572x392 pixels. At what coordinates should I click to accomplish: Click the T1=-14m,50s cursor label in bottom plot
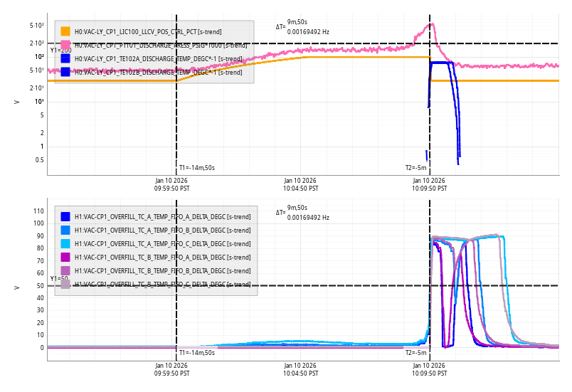point(196,352)
